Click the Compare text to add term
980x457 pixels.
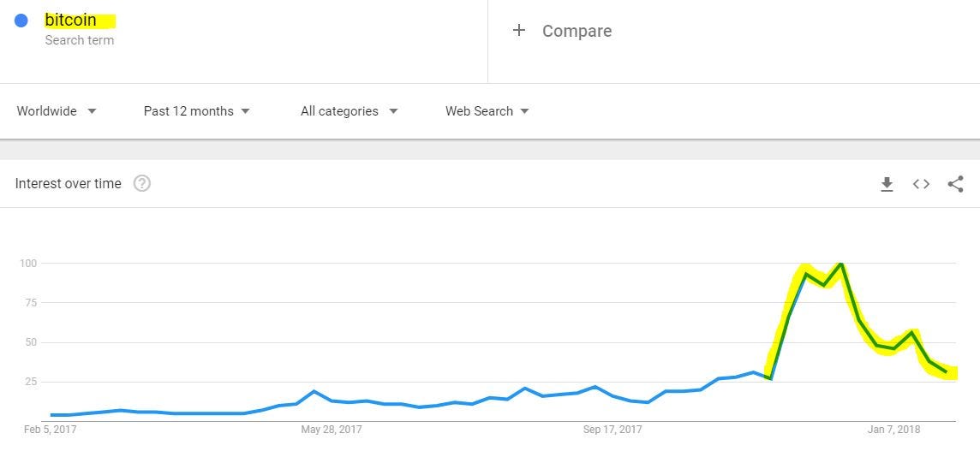577,31
